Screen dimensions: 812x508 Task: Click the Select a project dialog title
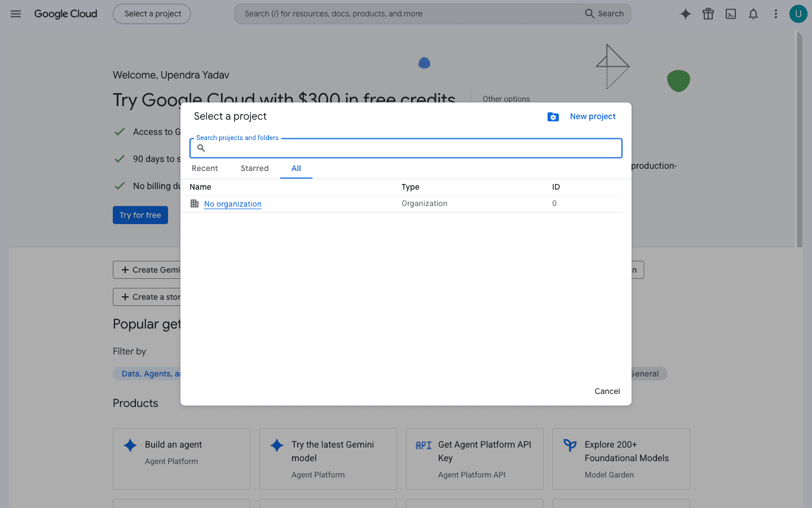230,116
